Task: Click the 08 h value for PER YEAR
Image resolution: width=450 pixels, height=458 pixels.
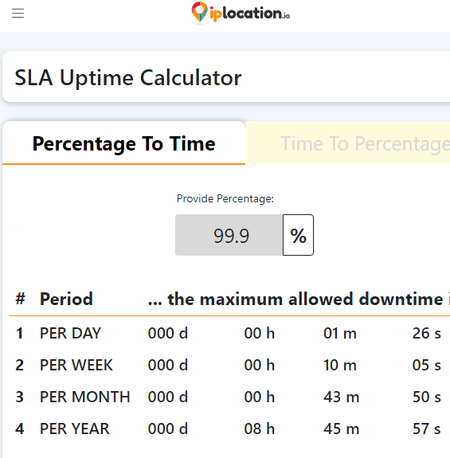Action: [259, 429]
